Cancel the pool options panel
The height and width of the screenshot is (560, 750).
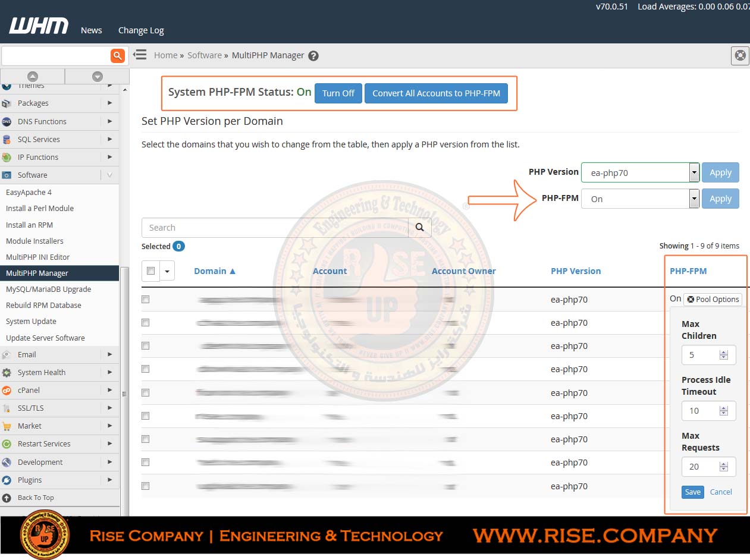[721, 492]
